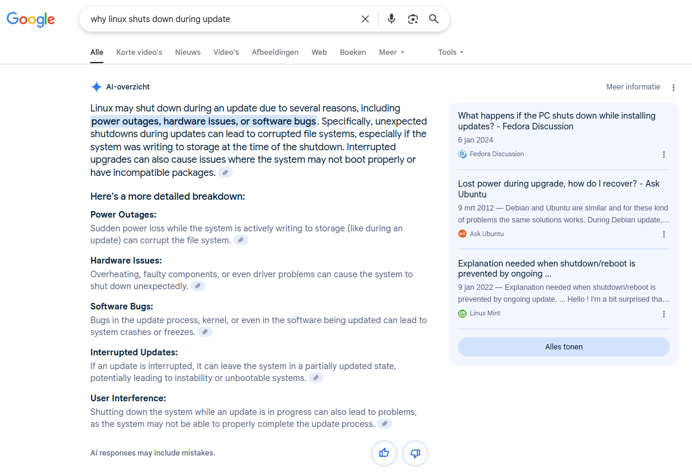The image size is (692, 474).
Task: Click the 'Software Bugs:' heading
Action: click(121, 306)
